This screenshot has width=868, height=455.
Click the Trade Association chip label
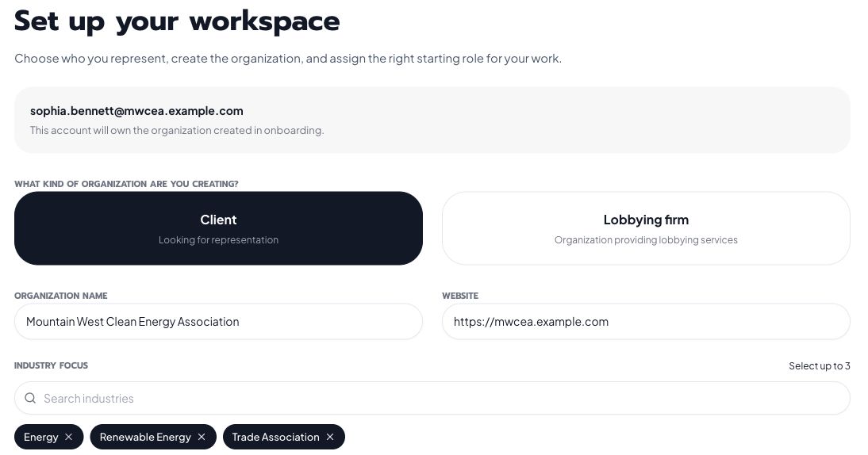click(275, 437)
